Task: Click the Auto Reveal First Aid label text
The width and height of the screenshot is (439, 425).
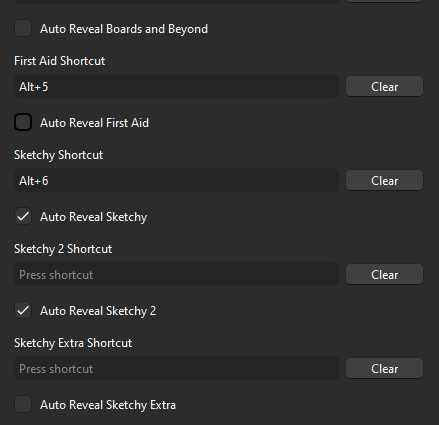Action: pyautogui.click(x=94, y=123)
